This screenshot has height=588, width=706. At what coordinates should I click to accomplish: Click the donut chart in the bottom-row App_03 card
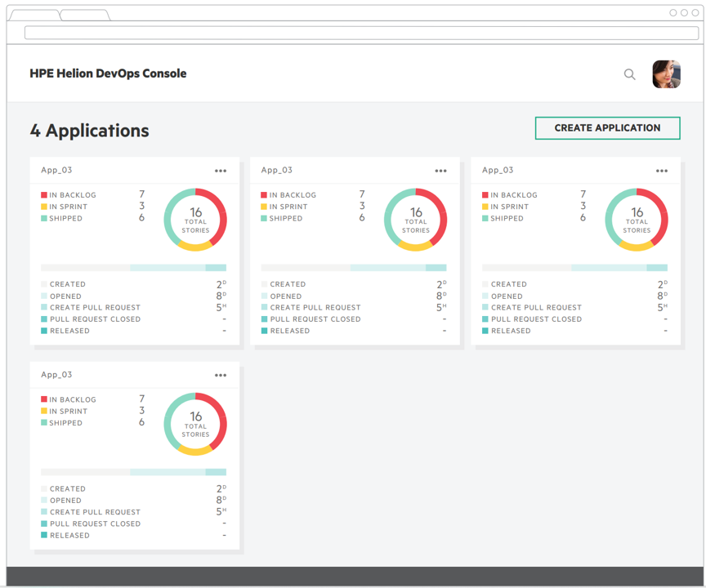[x=195, y=424]
